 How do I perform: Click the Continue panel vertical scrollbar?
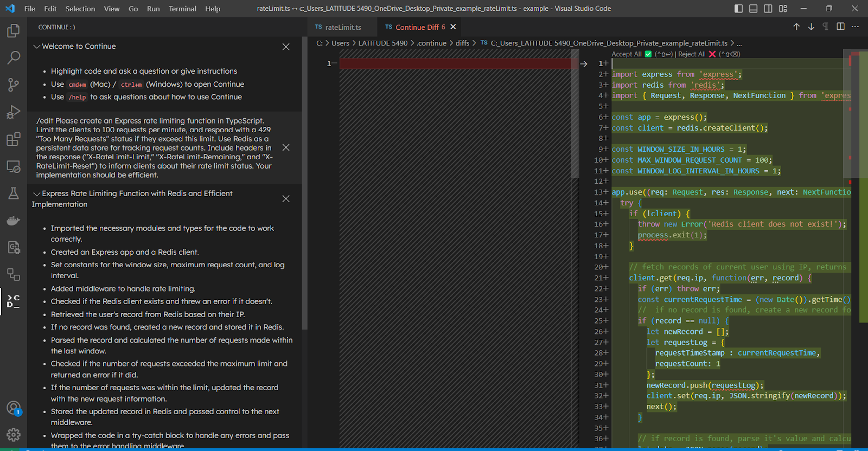(x=304, y=184)
